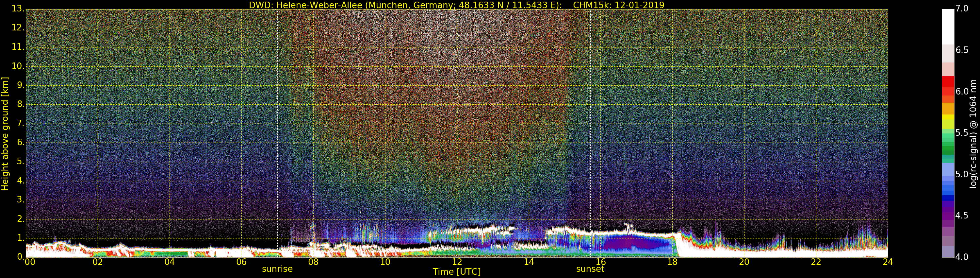Image resolution: width=980 pixels, height=278 pixels.
Task: Click the colorbar value '5.0'
Action: 962,174
